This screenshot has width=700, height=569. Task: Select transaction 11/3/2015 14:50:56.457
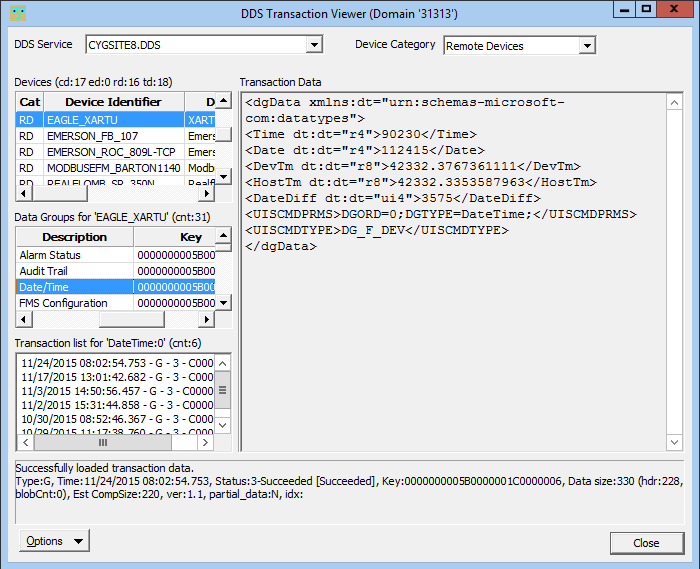(117, 391)
